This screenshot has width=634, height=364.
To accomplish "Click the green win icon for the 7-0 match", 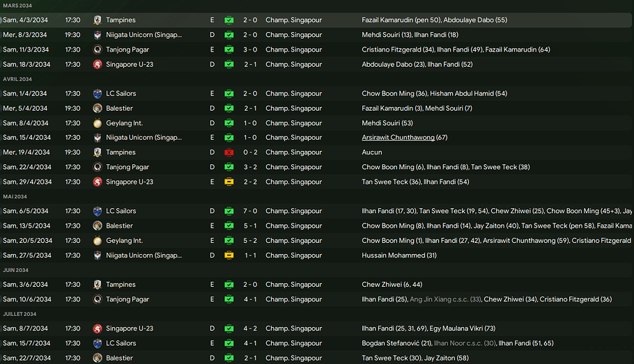I will pos(229,211).
